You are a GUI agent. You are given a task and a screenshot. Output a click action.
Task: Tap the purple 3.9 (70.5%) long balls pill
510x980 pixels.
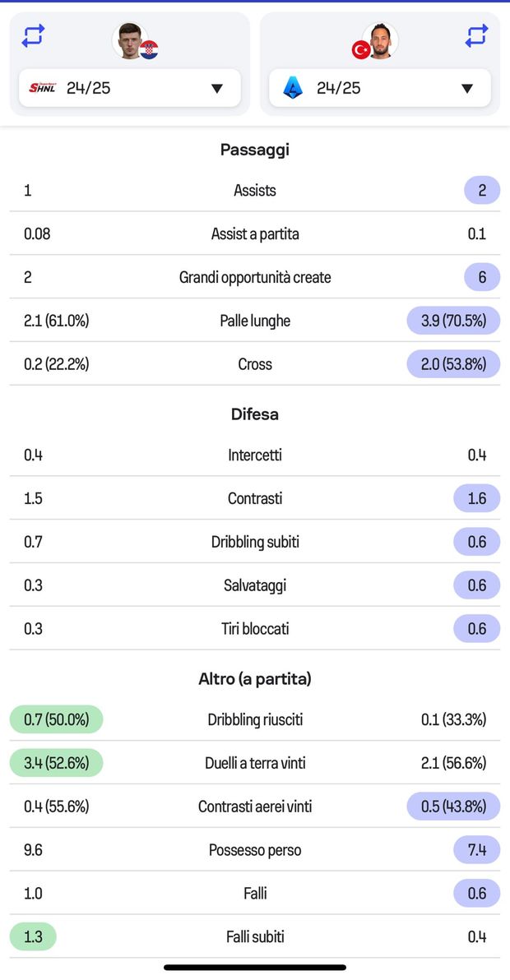(453, 321)
